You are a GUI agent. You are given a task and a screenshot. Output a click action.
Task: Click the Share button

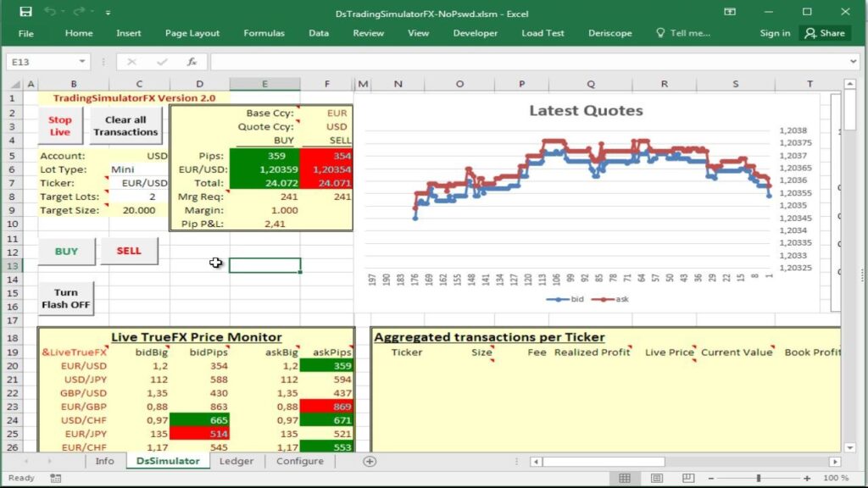(825, 33)
